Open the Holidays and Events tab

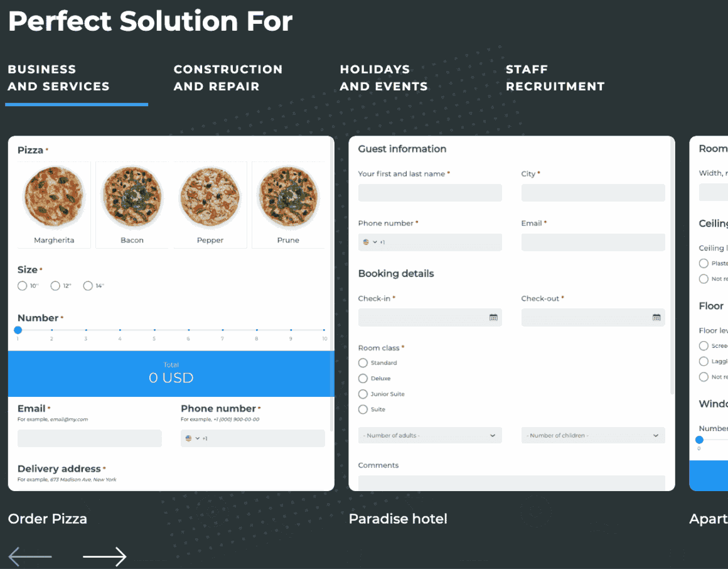[383, 78]
